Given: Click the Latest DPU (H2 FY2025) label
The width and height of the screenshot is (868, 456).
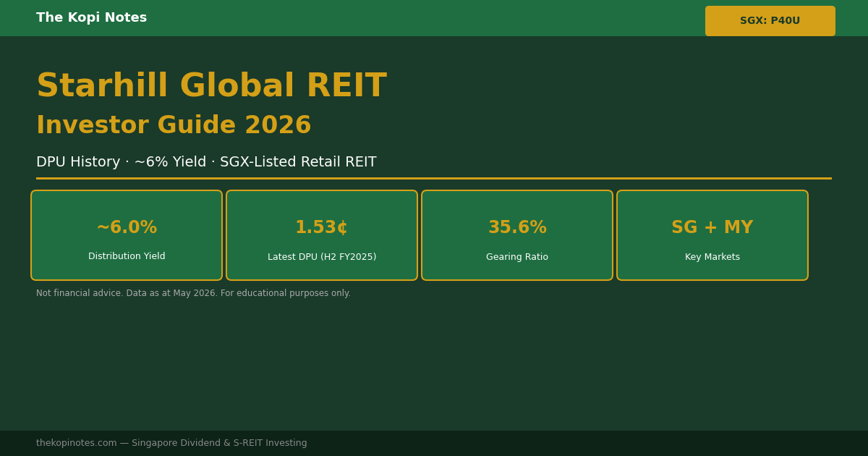Looking at the screenshot, I should click(322, 257).
